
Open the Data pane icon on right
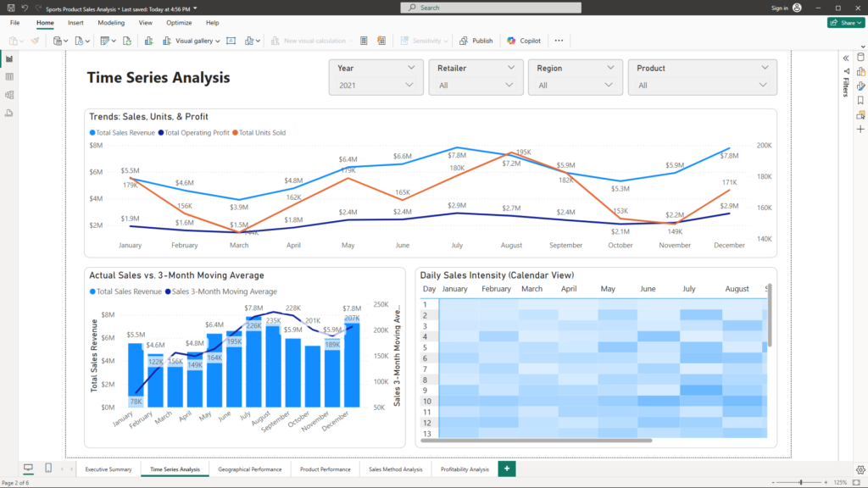(x=860, y=58)
